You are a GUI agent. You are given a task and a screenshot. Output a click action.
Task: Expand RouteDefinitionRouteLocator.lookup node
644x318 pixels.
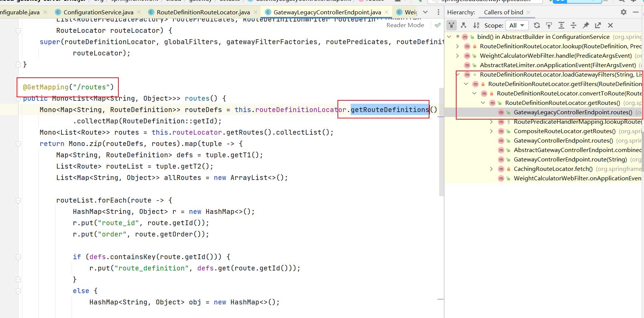(457, 46)
